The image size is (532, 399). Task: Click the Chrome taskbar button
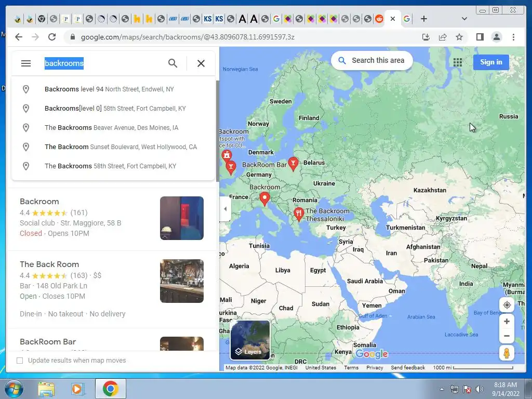111,389
